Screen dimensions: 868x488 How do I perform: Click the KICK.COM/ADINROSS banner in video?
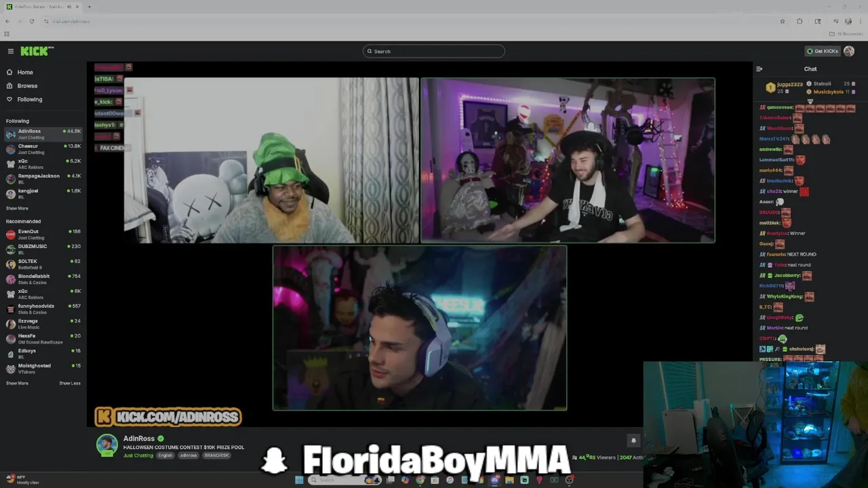(x=168, y=416)
